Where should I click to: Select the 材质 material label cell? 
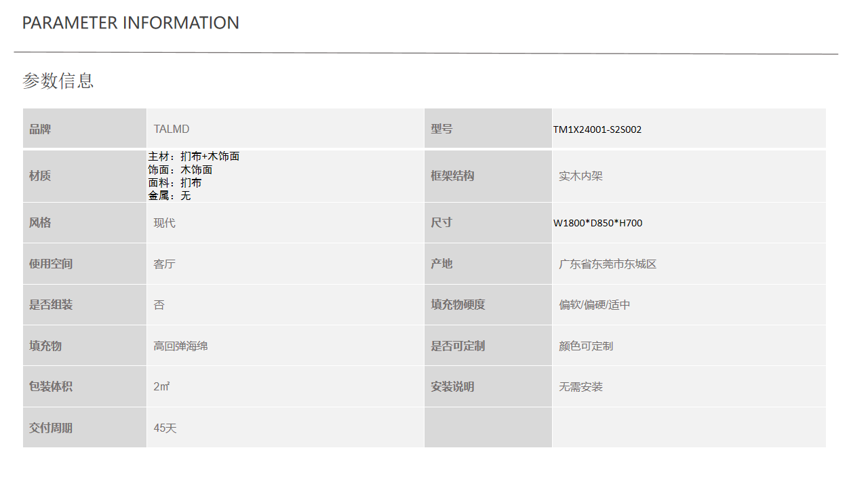(40, 176)
